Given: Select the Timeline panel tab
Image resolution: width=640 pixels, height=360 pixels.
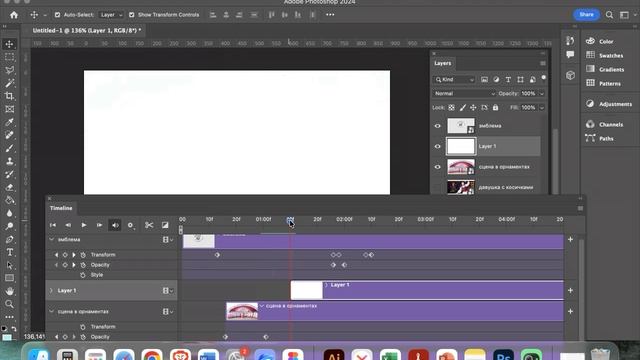Looking at the screenshot, I should (61, 208).
